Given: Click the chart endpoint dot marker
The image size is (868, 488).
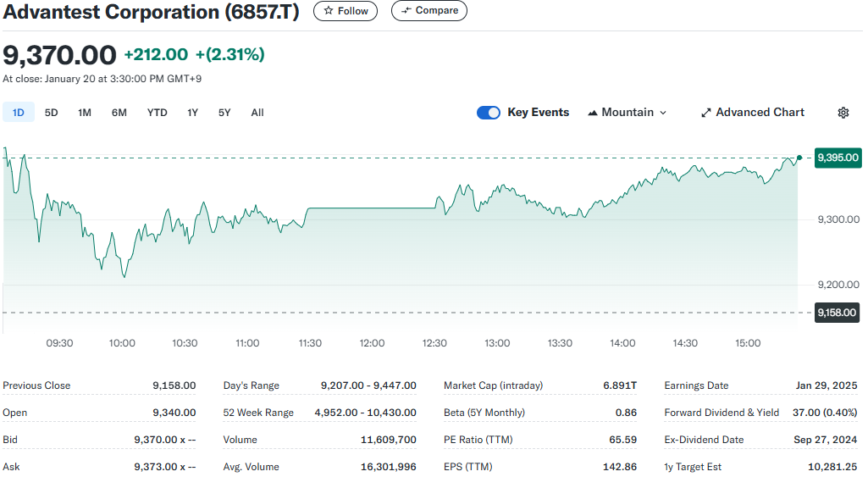Looking at the screenshot, I should pyautogui.click(x=799, y=158).
